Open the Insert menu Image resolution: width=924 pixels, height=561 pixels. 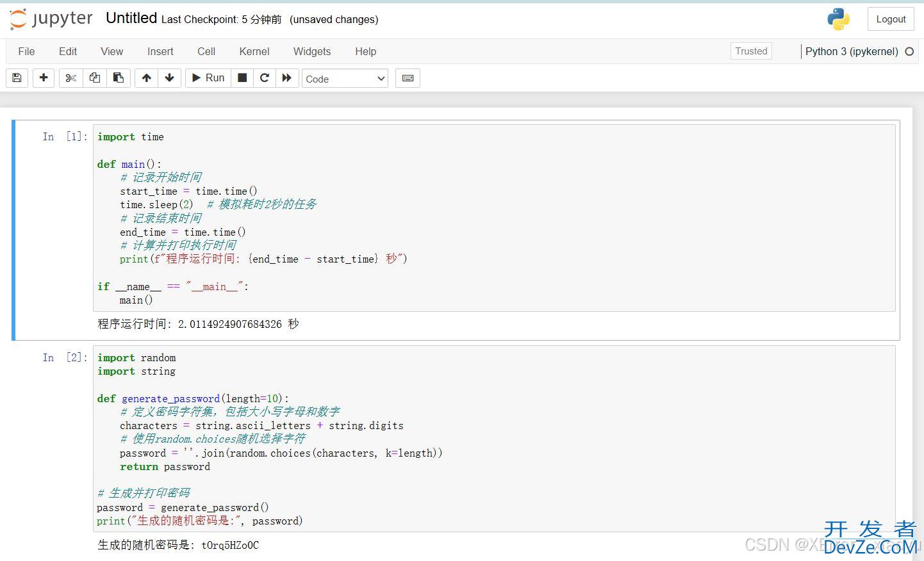point(160,51)
